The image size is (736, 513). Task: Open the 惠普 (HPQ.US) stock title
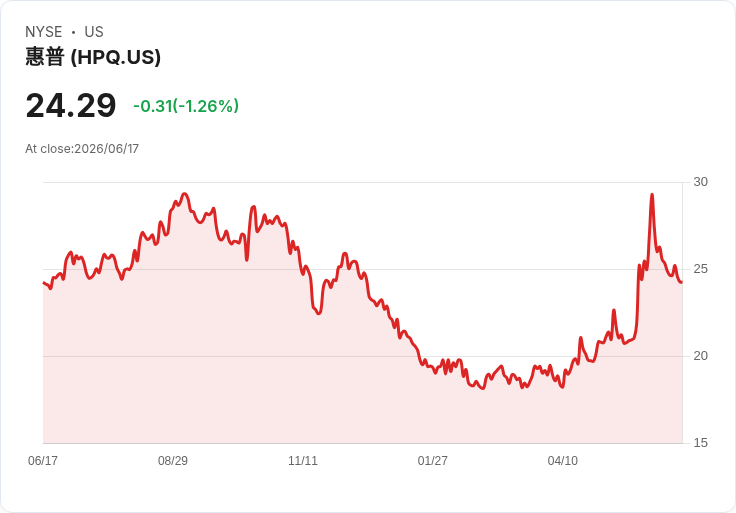tap(93, 57)
